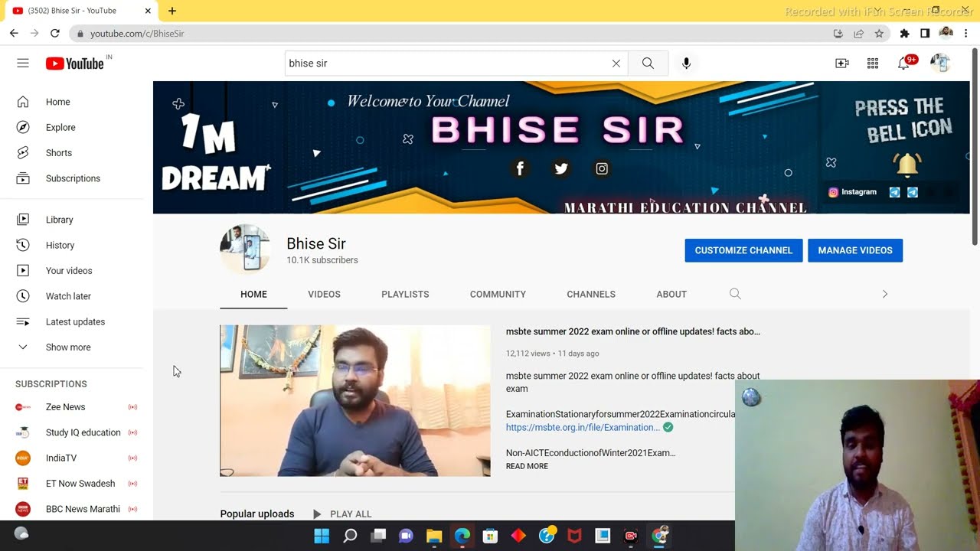
Task: Click PLAY ALL for Popular uploads
Action: pyautogui.click(x=342, y=514)
